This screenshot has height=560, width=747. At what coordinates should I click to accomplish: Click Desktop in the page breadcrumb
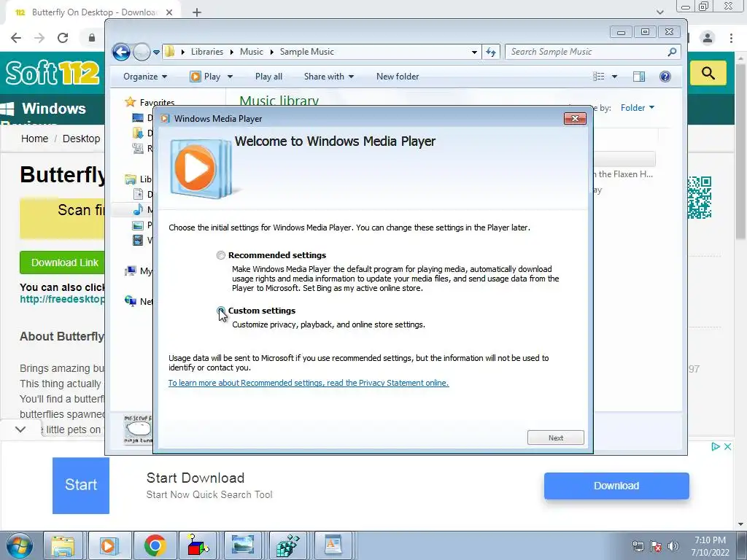pos(82,139)
